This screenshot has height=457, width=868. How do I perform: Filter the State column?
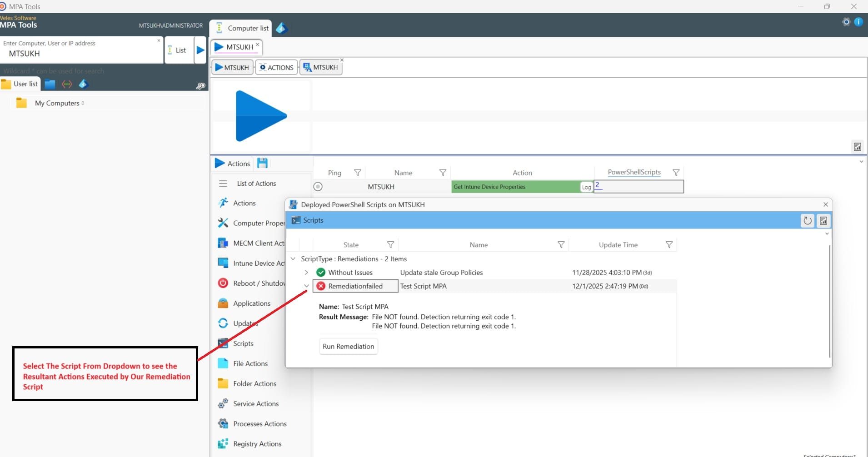click(390, 245)
